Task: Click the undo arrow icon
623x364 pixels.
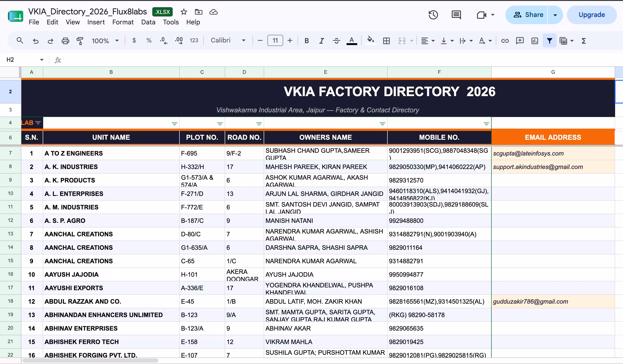Action: pos(36,41)
